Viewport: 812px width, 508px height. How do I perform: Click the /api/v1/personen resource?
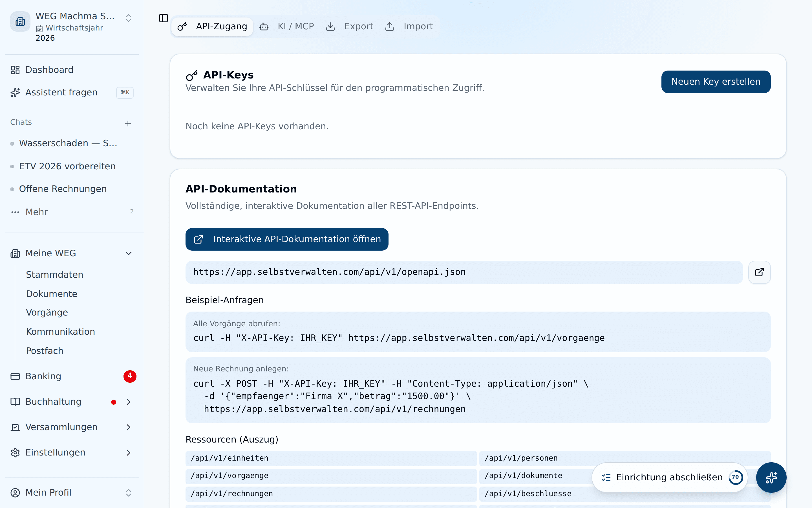625,458
